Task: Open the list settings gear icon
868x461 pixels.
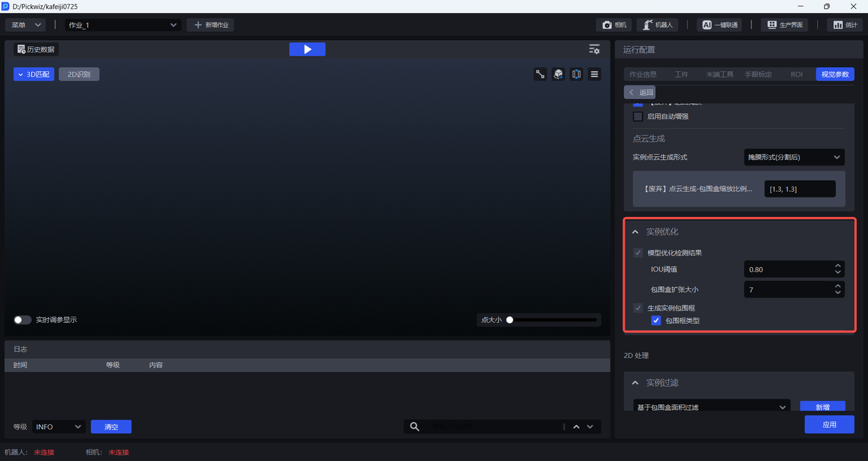Action: (594, 49)
